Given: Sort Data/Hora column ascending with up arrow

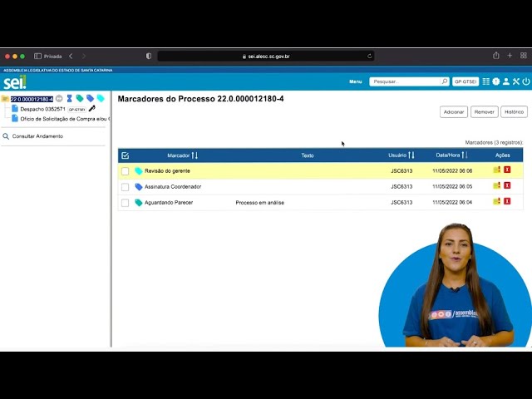Looking at the screenshot, I should 463,155.
